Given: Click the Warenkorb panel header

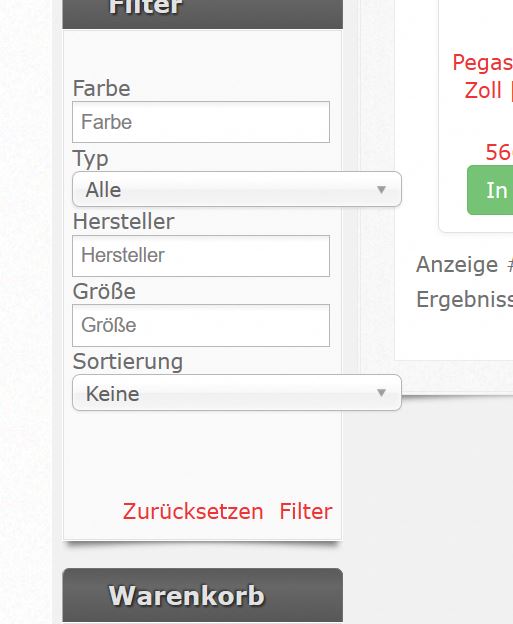Looking at the screenshot, I should pos(203,595).
